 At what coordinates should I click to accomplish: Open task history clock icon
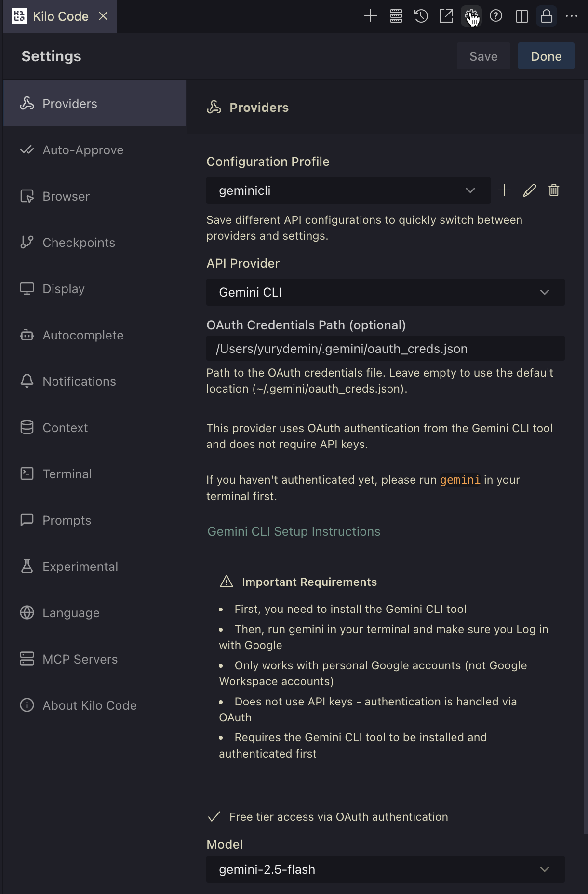(421, 16)
